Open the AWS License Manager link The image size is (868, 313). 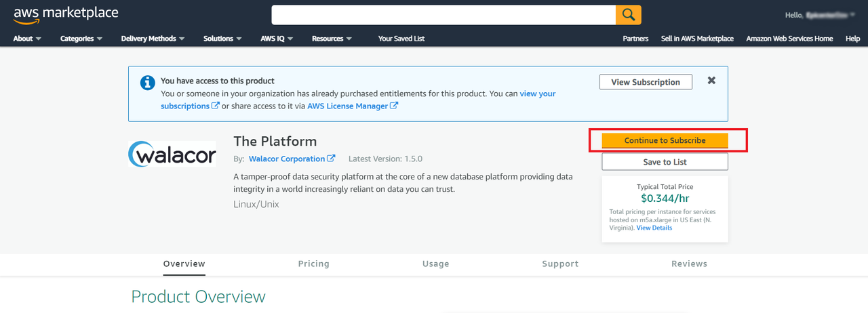click(x=353, y=106)
